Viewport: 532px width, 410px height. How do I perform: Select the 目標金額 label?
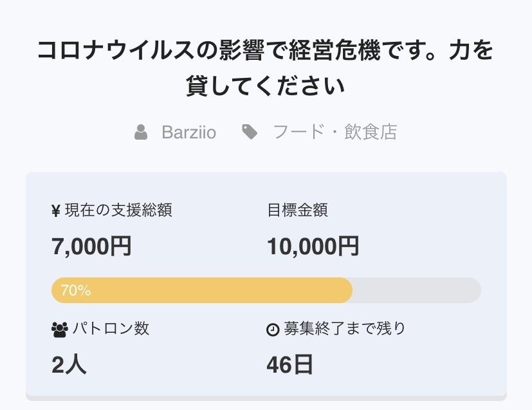tap(297, 210)
